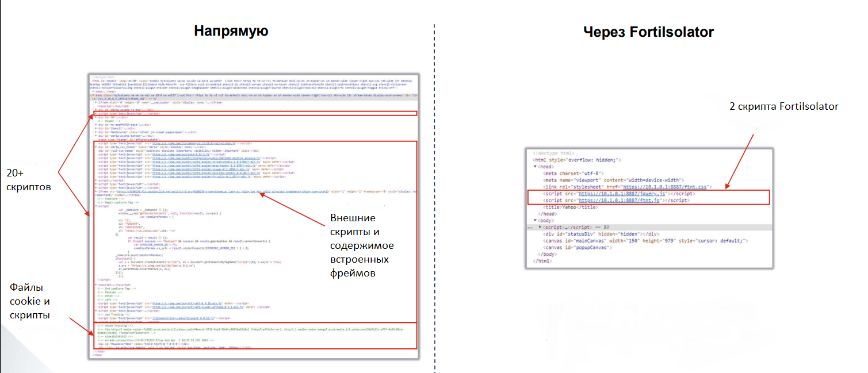Open the advertisement_0.0.16.js script link
Viewport: 868px width, 373px height.
[183, 318]
